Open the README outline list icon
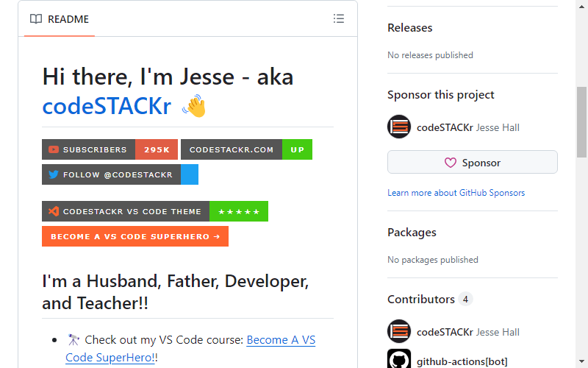This screenshot has width=588, height=368. click(339, 19)
